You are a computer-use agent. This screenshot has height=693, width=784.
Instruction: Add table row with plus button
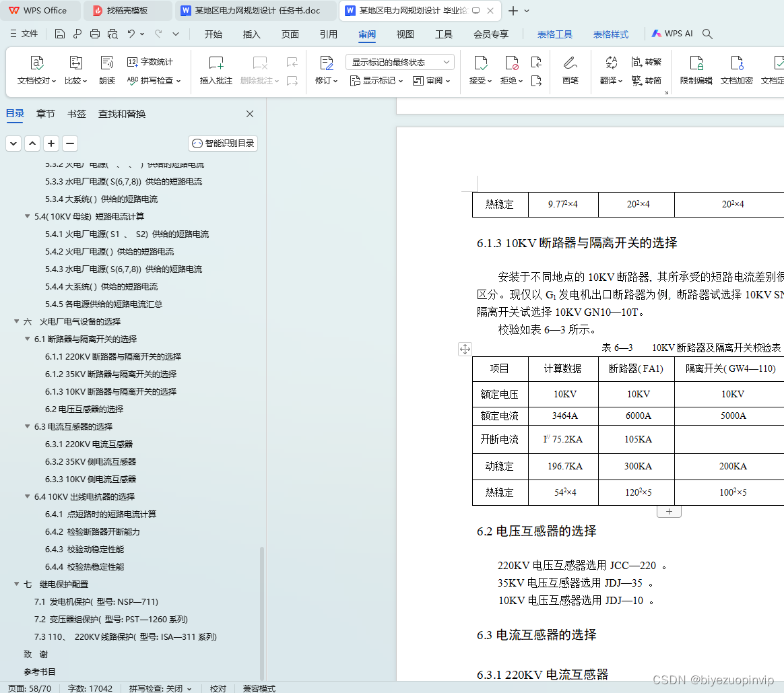coord(669,512)
